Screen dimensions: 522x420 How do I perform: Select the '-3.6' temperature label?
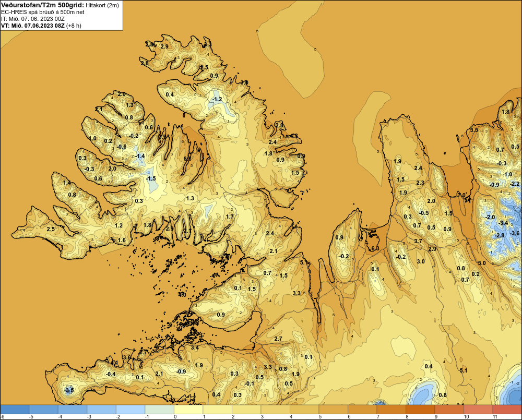(514, 233)
